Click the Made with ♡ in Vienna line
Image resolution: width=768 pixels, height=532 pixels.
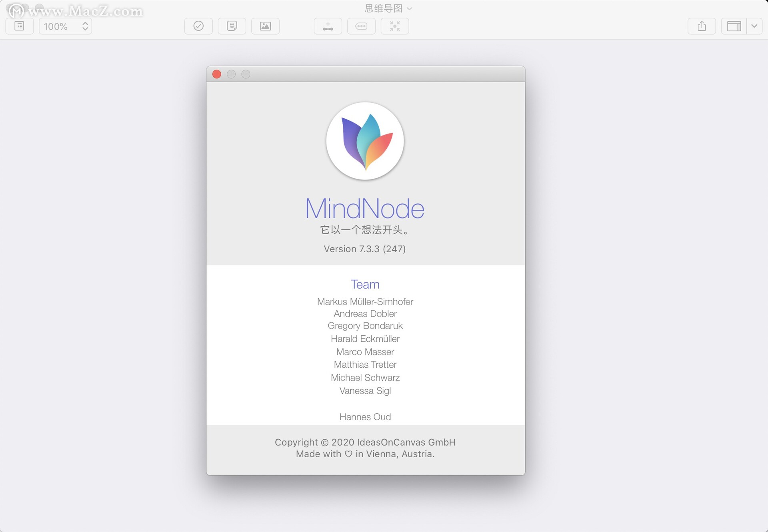tap(365, 454)
